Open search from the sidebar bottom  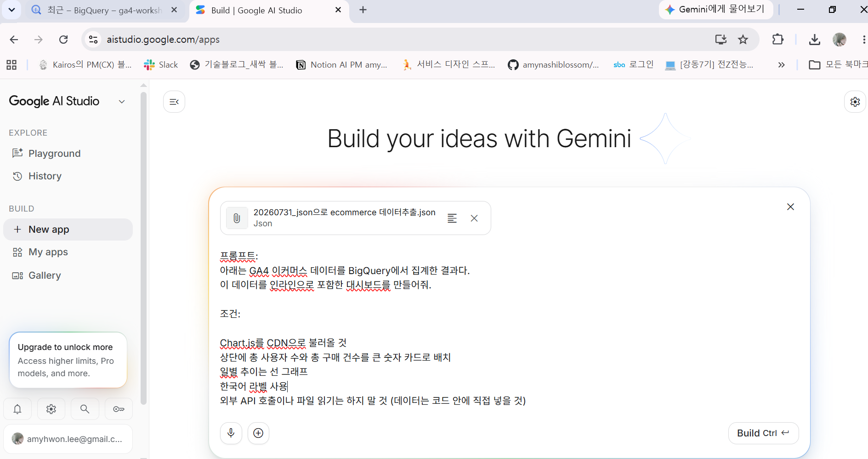[85, 409]
